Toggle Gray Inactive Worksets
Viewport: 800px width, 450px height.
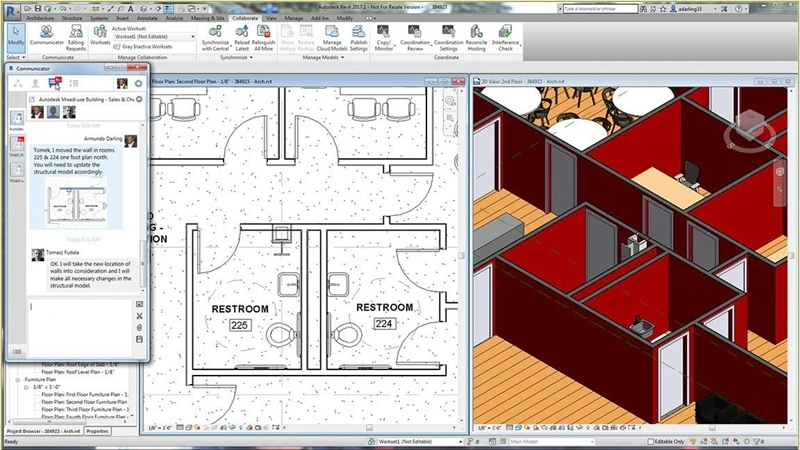pos(151,47)
